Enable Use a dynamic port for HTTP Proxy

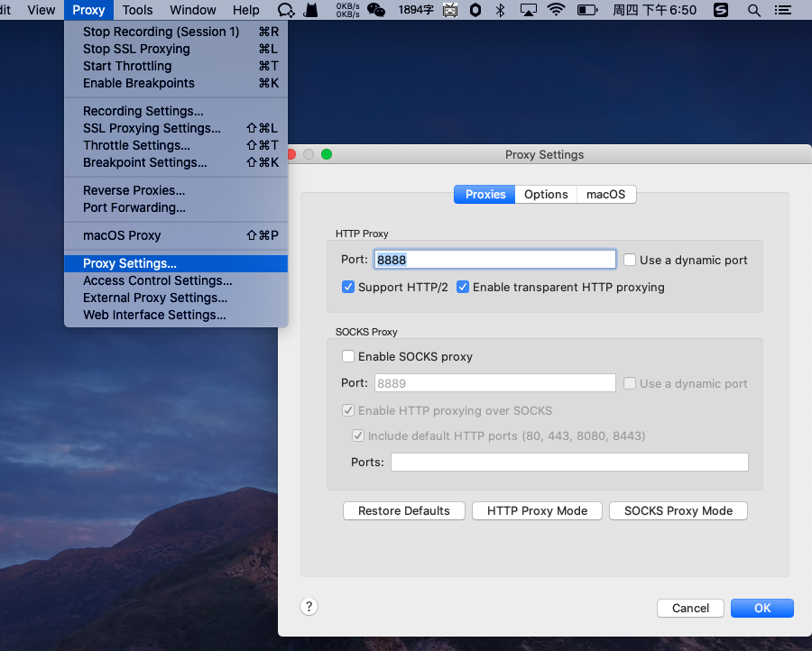click(x=630, y=260)
